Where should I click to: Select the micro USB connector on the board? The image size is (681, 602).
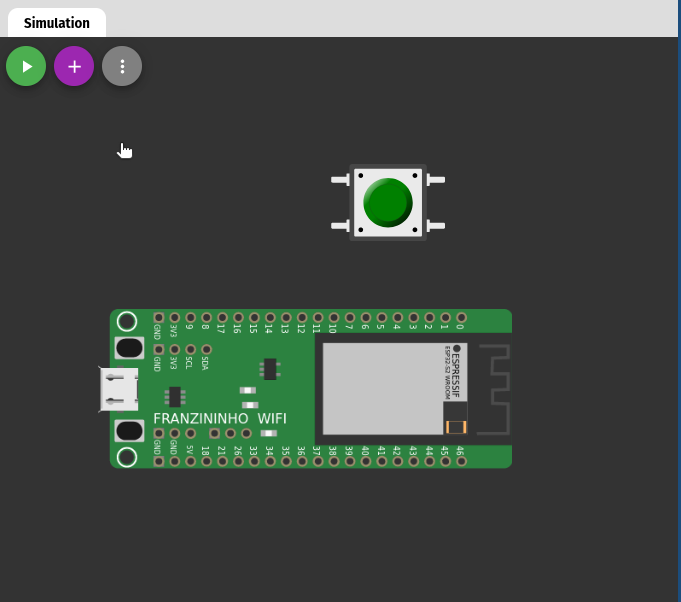click(119, 389)
